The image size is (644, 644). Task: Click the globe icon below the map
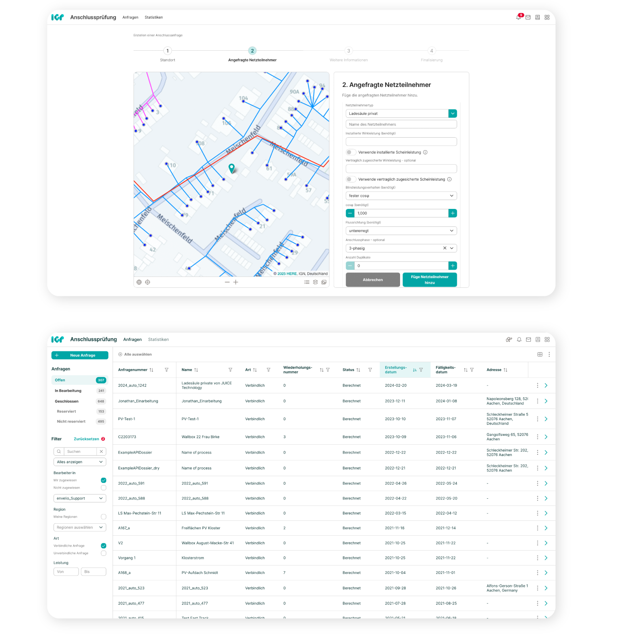[x=139, y=282]
